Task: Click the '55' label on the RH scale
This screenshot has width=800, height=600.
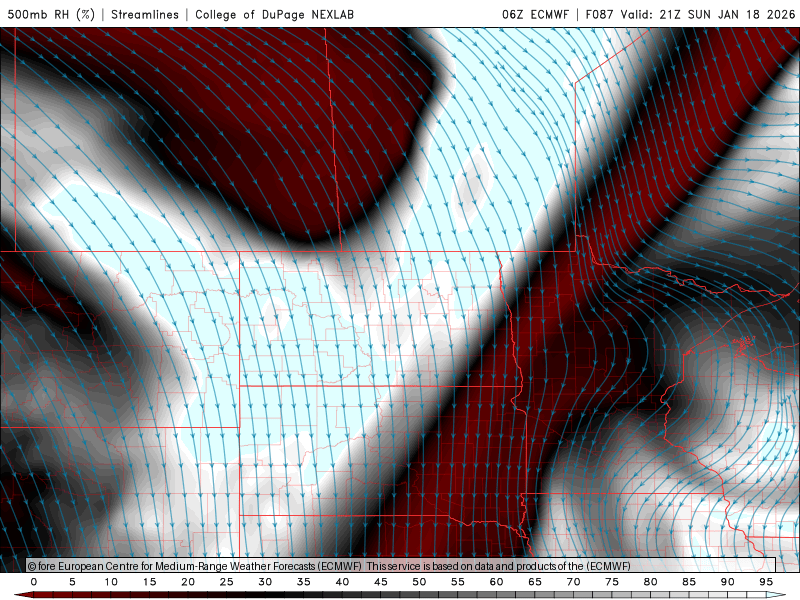Action: coord(458,582)
